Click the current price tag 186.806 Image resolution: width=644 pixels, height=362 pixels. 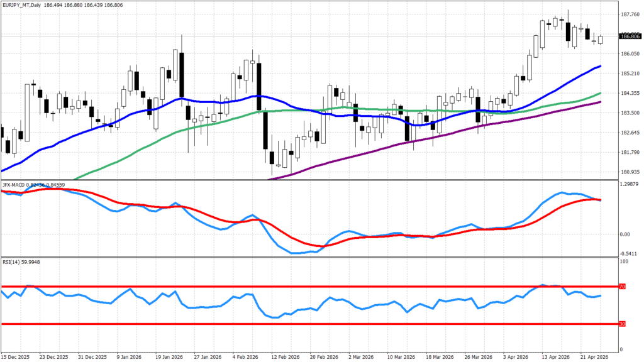(x=630, y=37)
